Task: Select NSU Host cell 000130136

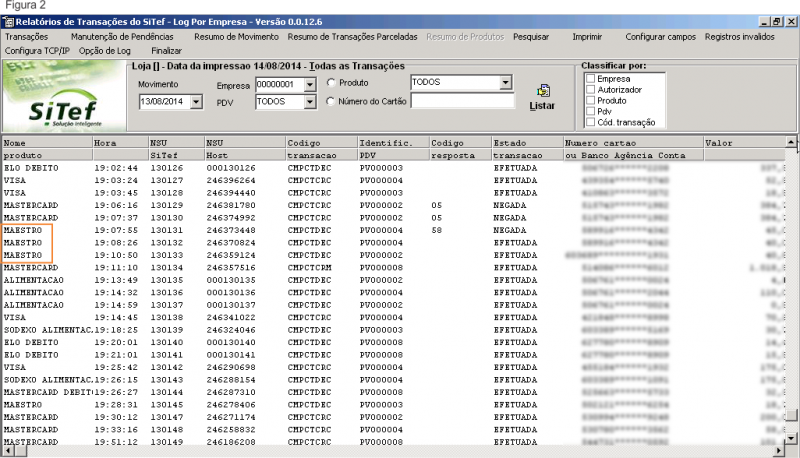Action: pos(231,293)
